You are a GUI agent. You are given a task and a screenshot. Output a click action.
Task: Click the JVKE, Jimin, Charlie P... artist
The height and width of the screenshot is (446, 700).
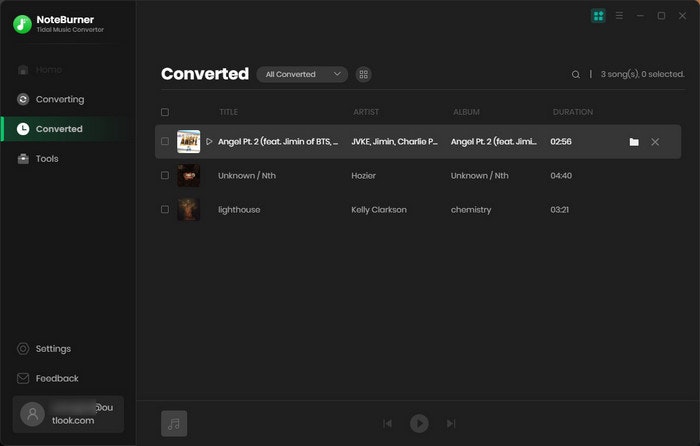click(x=394, y=142)
